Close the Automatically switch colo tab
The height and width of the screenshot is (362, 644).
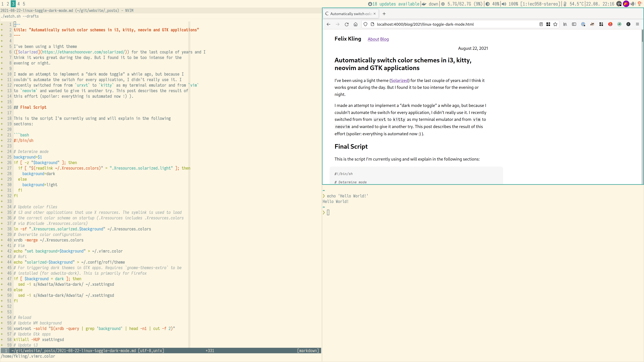[374, 14]
